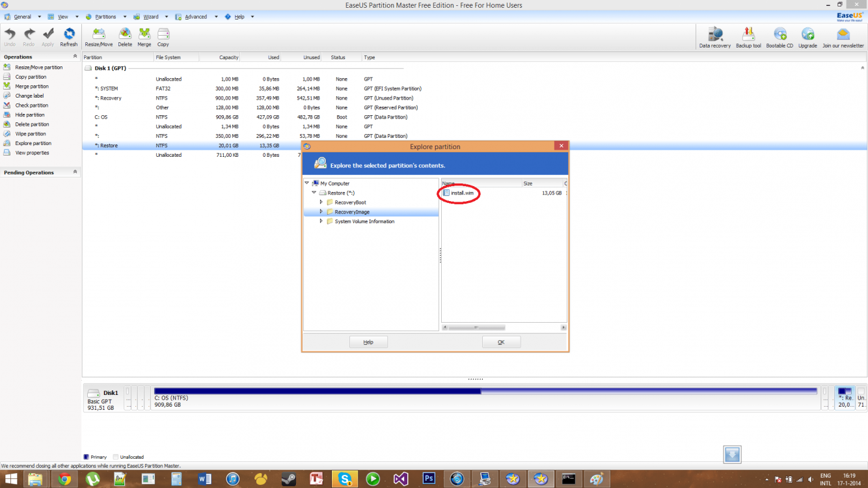Click the Restore partition block in disk map

[845, 397]
